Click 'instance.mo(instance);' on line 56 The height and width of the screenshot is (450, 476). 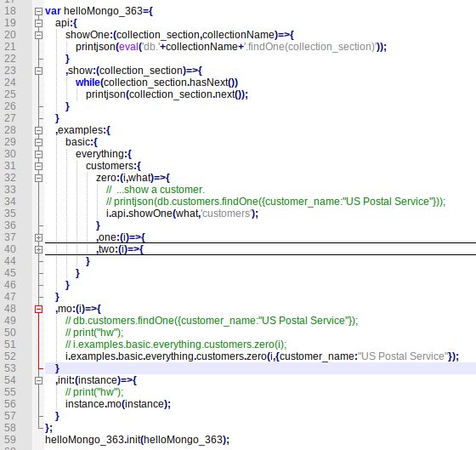click(x=118, y=404)
